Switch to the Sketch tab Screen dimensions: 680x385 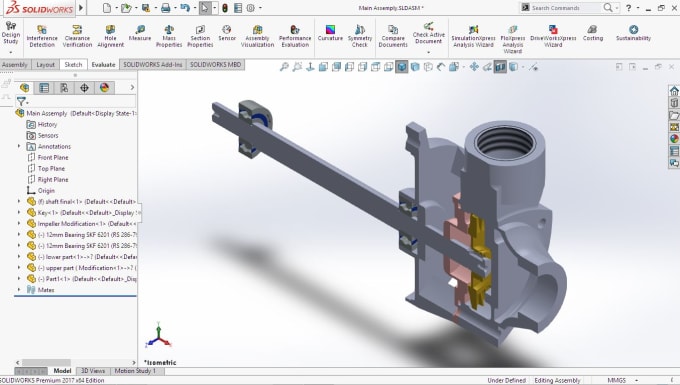pyautogui.click(x=73, y=65)
